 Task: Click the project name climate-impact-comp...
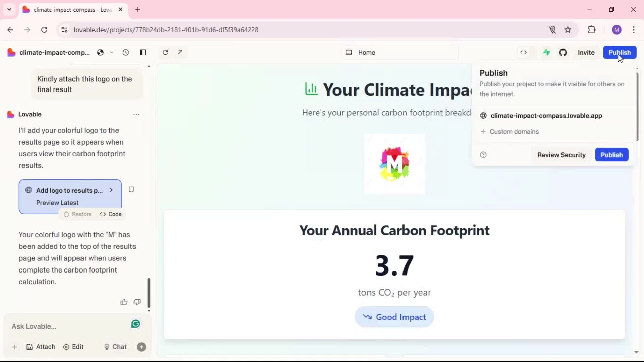coord(54,52)
